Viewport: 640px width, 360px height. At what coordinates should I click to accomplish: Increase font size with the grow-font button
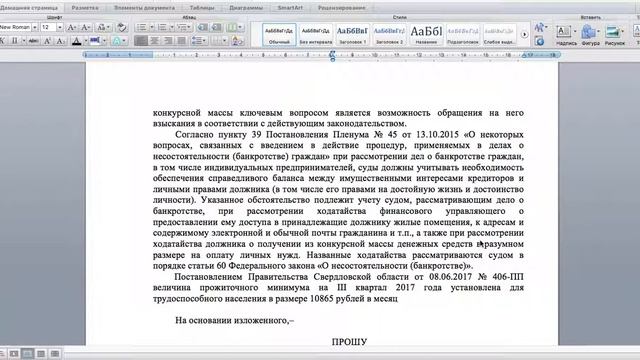point(71,27)
